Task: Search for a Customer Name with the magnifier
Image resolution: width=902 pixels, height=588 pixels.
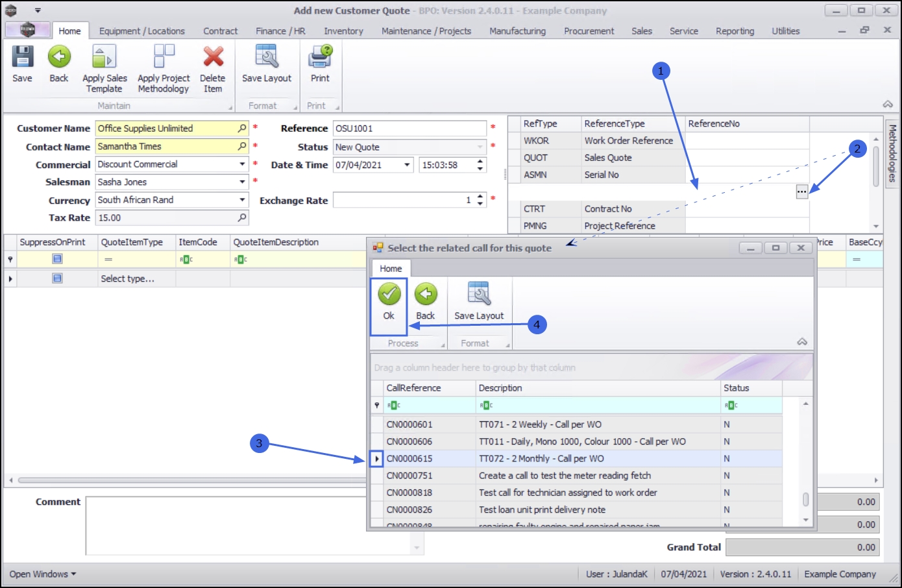Action: [x=242, y=129]
